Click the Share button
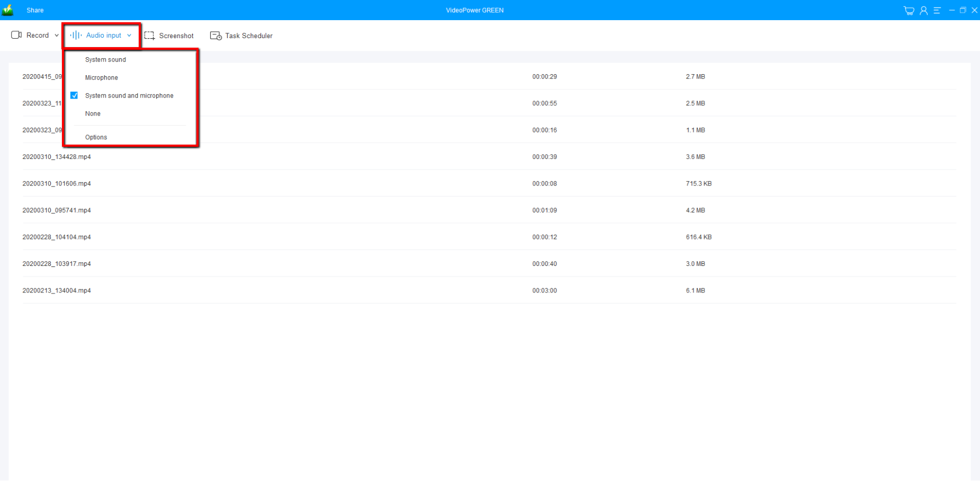Image resolution: width=980 pixels, height=481 pixels. pos(35,10)
